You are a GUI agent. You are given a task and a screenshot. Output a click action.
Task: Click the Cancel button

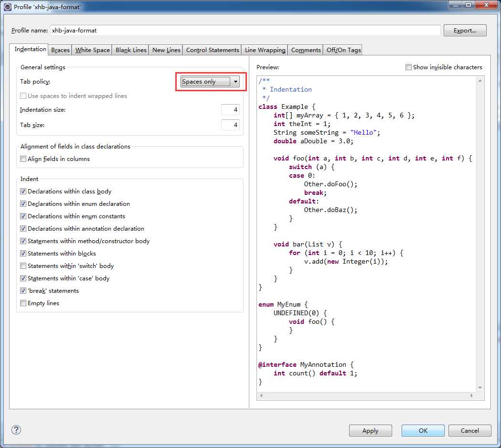pos(469,430)
